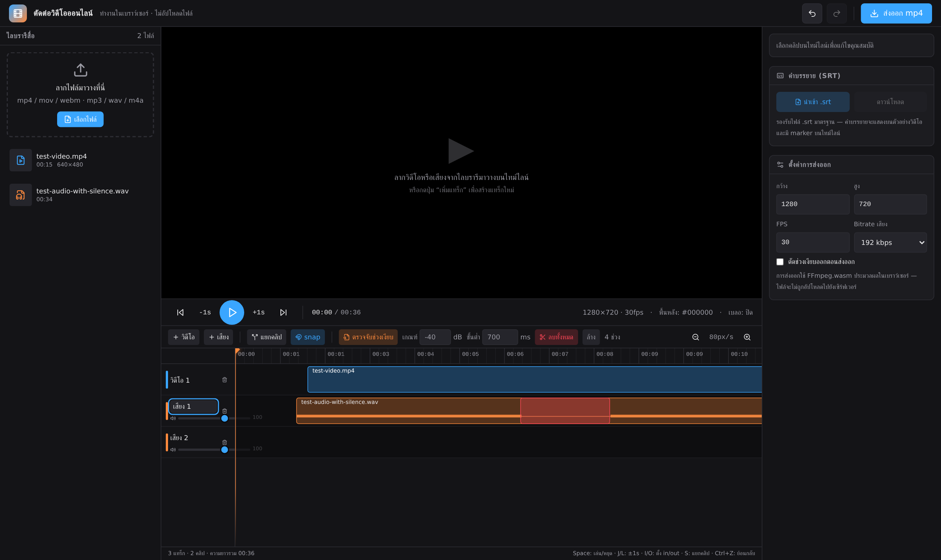The height and width of the screenshot is (560, 941).
Task: Delete the วิดีโอ 1 track
Action: pos(224,380)
